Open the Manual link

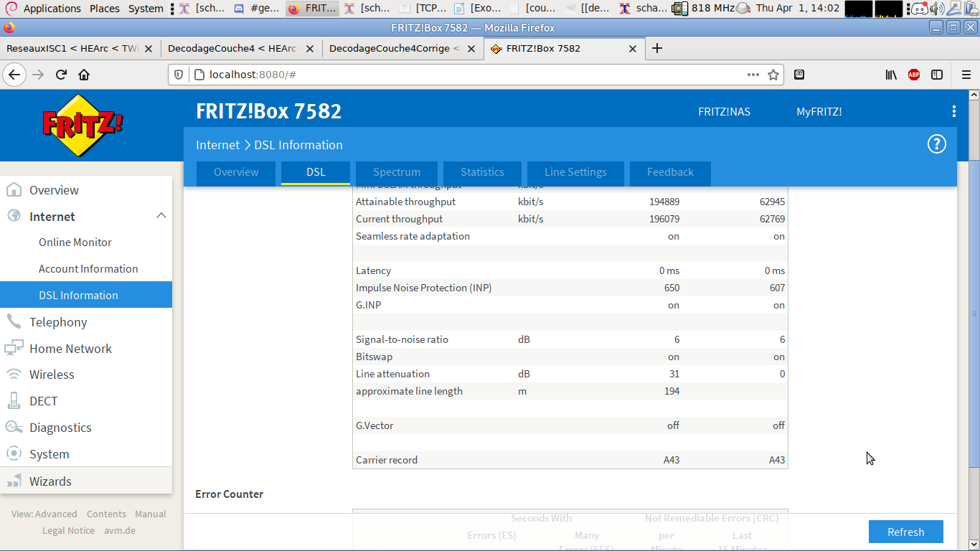(x=151, y=514)
